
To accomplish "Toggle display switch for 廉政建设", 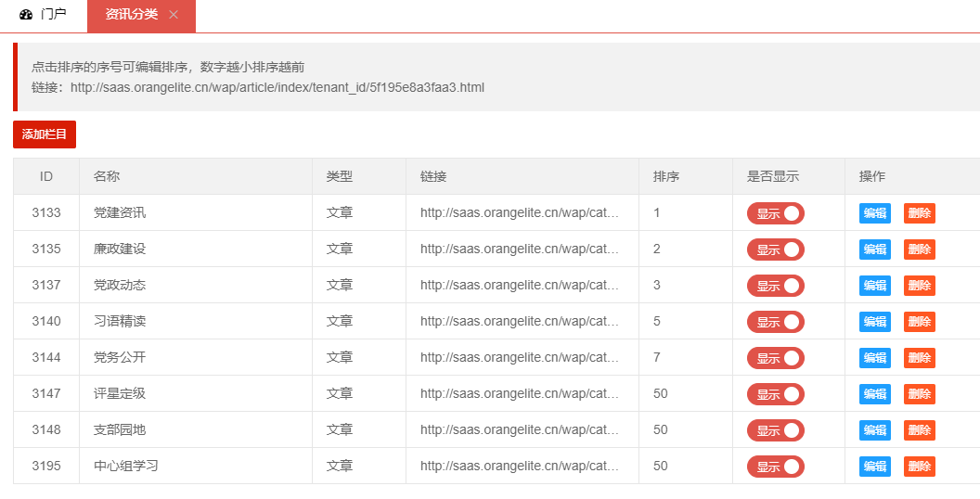I will 775,249.
